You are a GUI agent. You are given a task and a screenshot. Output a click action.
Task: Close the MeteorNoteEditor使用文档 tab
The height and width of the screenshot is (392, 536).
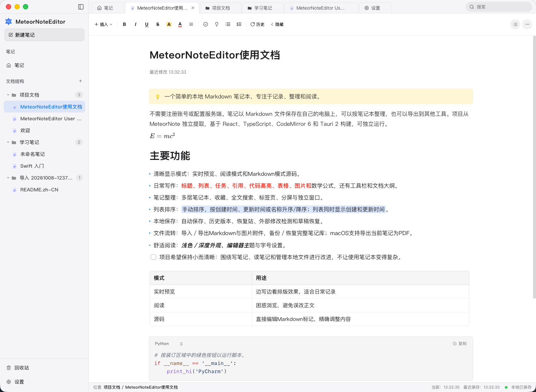pos(193,8)
